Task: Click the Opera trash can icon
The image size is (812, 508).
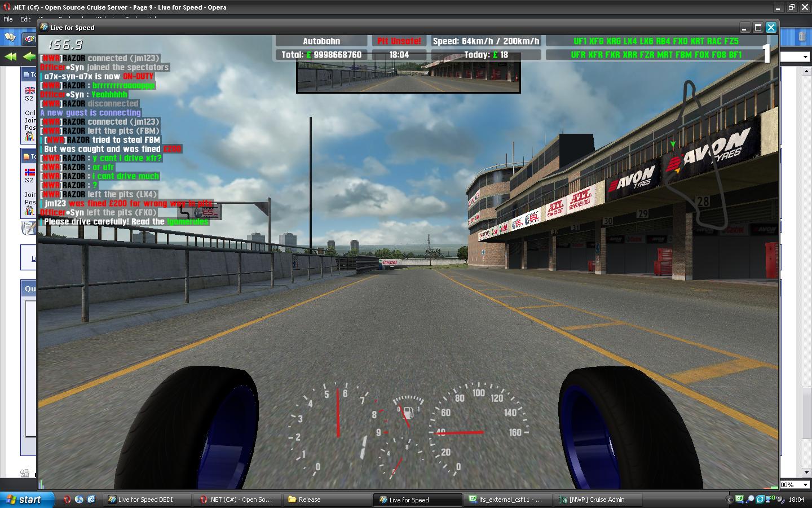Action: point(802,37)
